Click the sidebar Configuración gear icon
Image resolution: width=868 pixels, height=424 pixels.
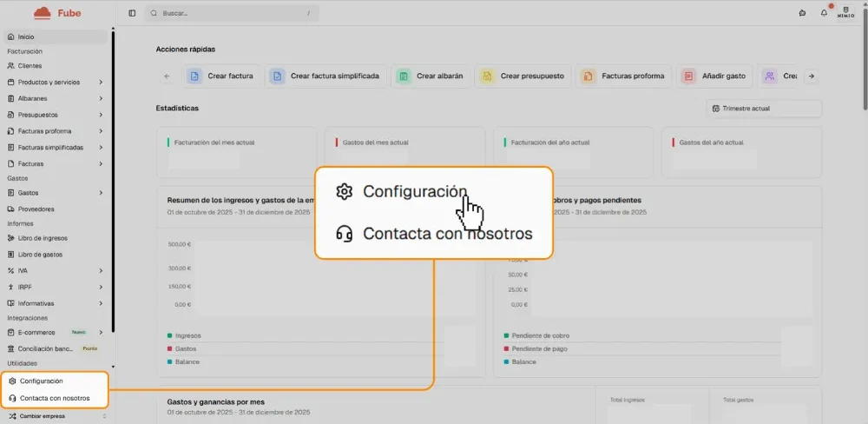click(x=12, y=381)
